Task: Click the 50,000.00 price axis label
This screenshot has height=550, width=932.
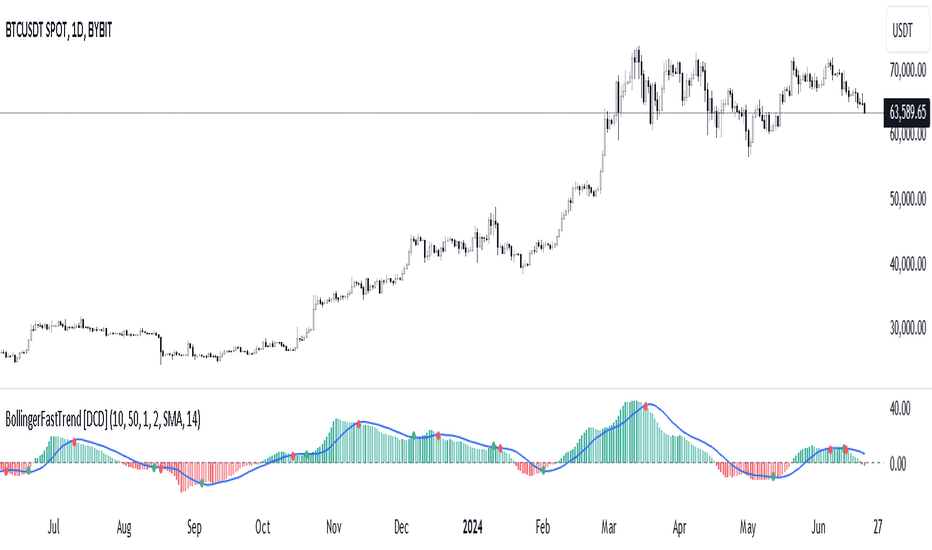Action: pos(908,199)
